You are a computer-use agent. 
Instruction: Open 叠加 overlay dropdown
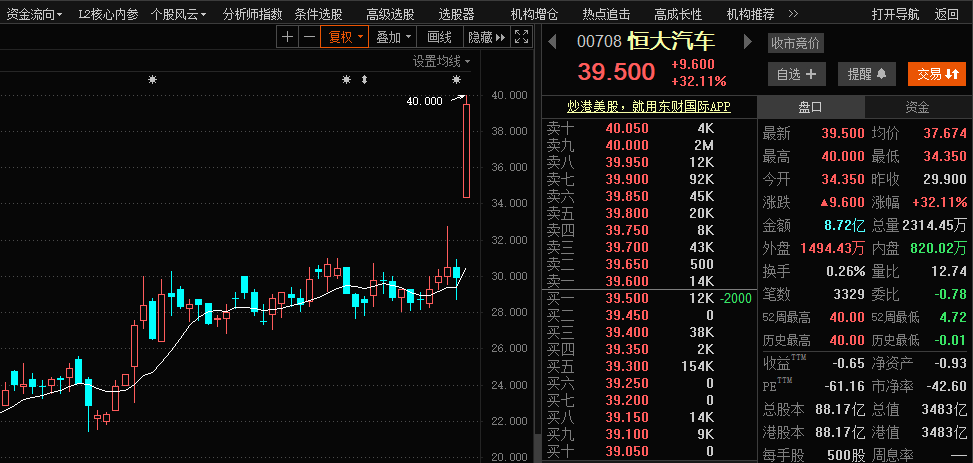[393, 37]
